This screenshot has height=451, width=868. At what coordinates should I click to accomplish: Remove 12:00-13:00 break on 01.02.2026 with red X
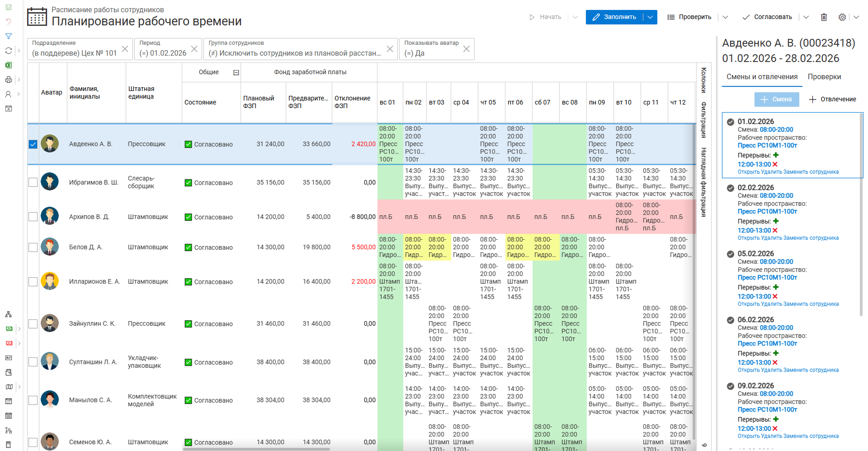point(775,164)
